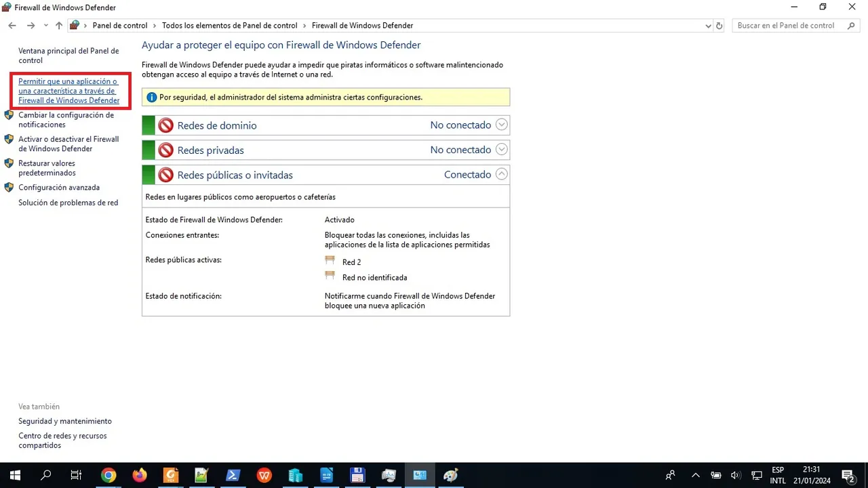Click the blocked icon beside 'Redes privadas'

(166, 150)
